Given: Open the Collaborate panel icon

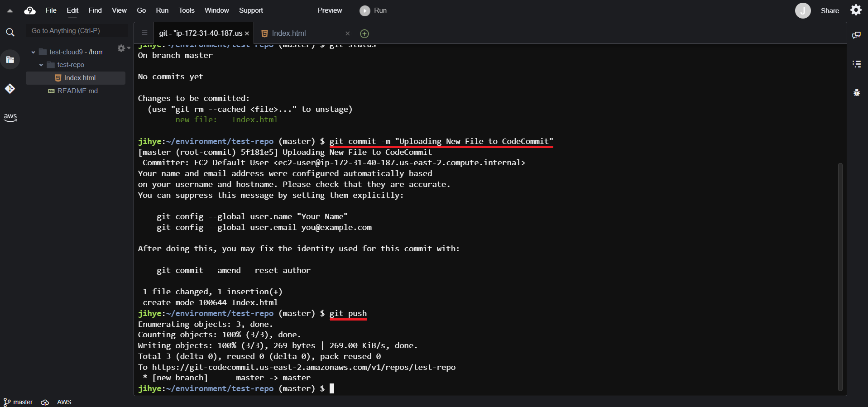Looking at the screenshot, I should (x=857, y=35).
